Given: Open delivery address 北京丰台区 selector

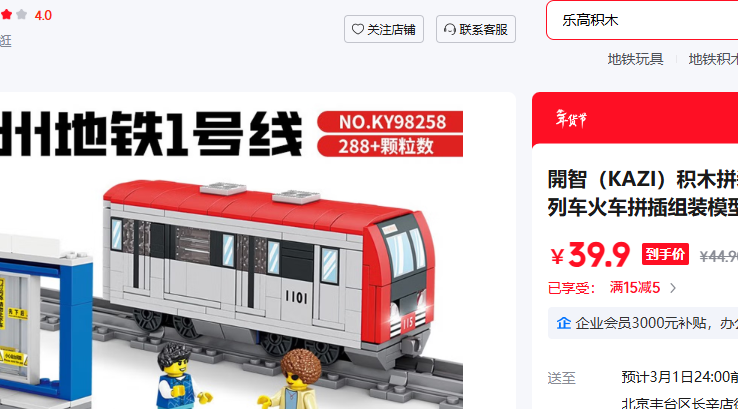Looking at the screenshot, I should pos(679,403).
